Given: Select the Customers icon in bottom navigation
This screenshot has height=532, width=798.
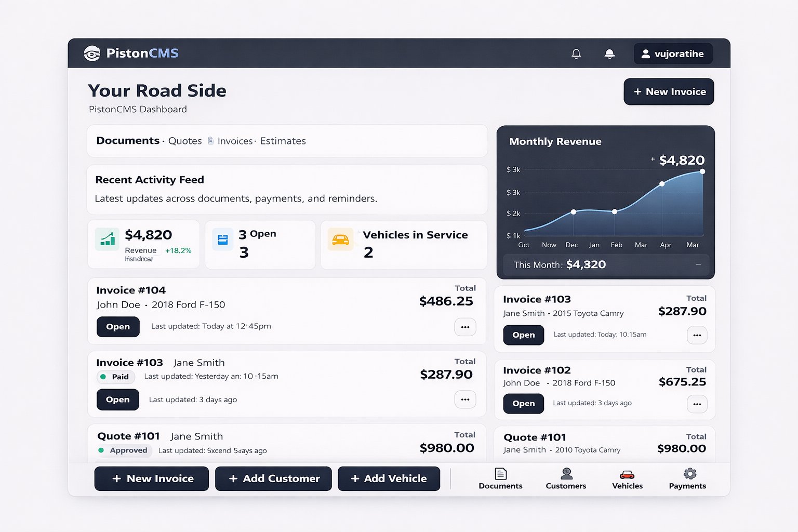Looking at the screenshot, I should [566, 473].
